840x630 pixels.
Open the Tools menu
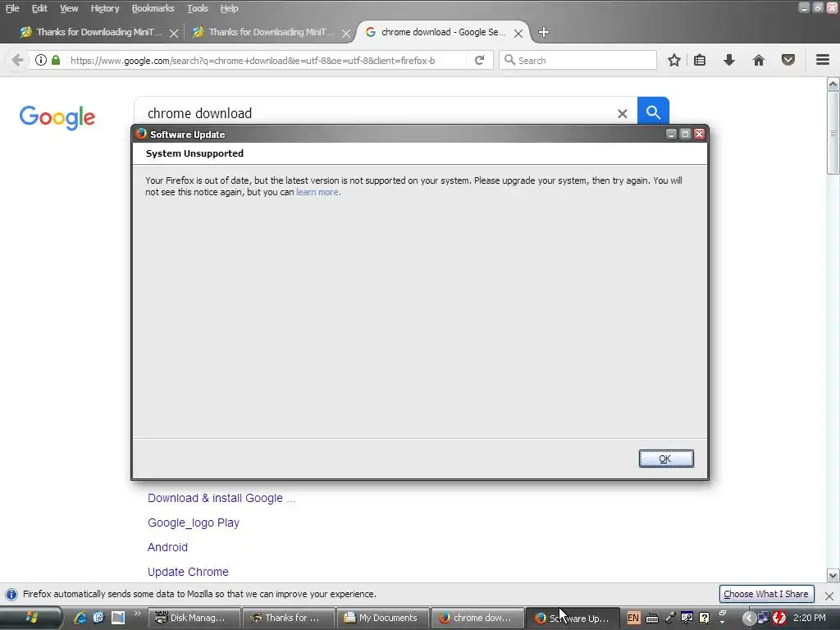click(197, 8)
